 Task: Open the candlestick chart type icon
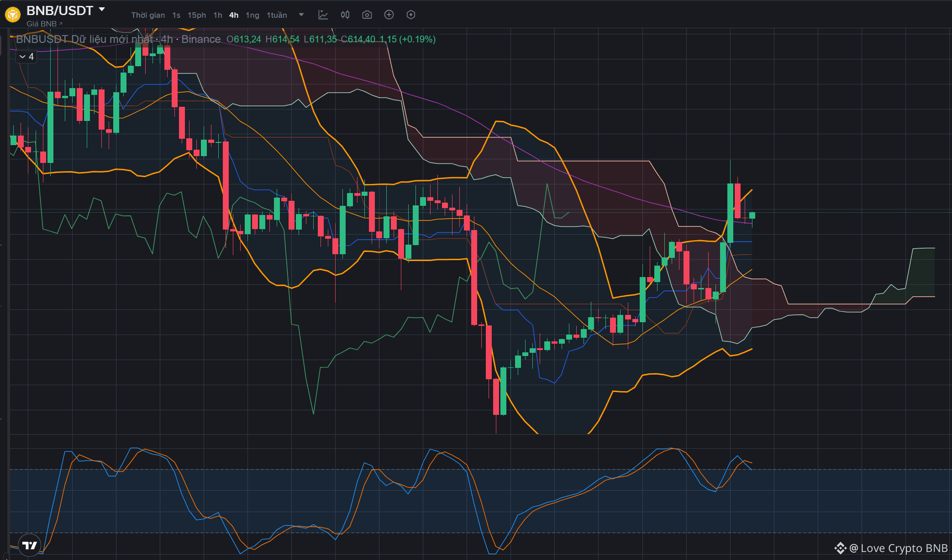pyautogui.click(x=345, y=15)
